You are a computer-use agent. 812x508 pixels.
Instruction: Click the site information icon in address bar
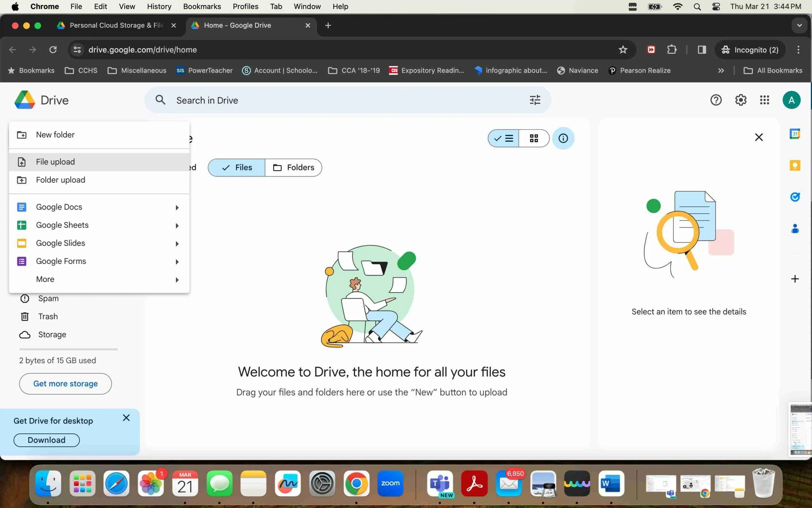click(x=77, y=50)
